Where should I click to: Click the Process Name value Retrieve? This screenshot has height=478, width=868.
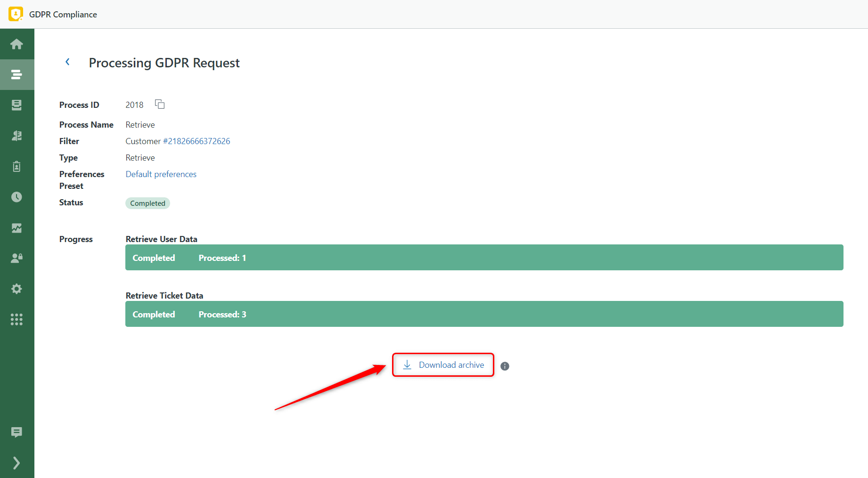point(140,125)
